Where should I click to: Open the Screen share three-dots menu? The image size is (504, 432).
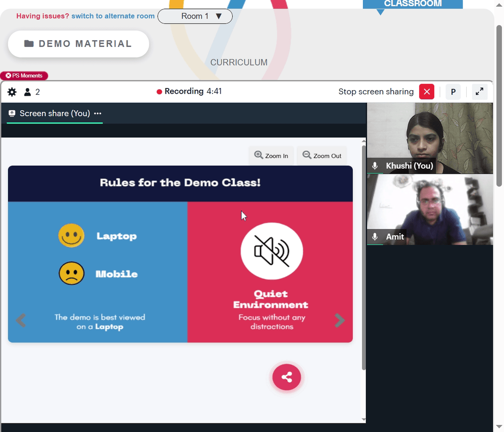pyautogui.click(x=98, y=113)
